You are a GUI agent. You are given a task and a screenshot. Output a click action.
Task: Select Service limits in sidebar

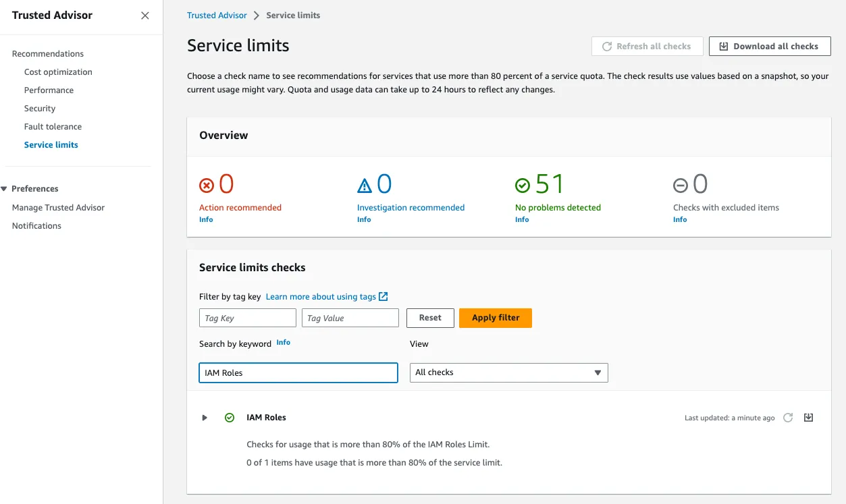point(51,145)
